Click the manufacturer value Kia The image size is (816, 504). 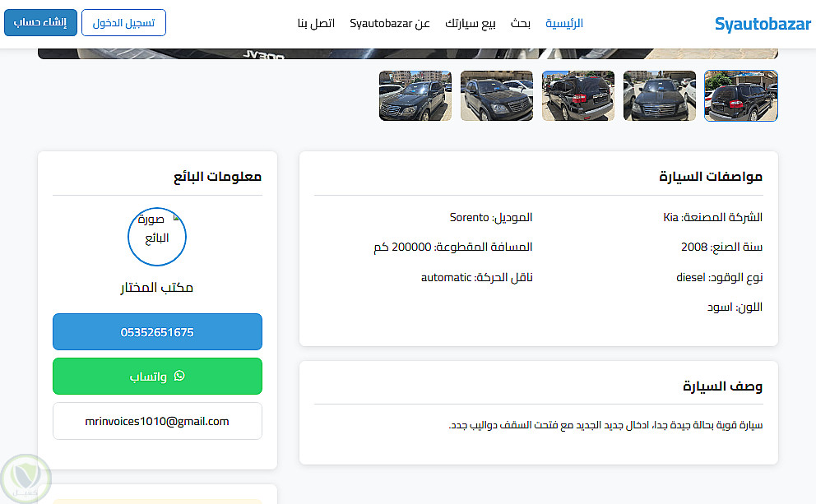670,217
